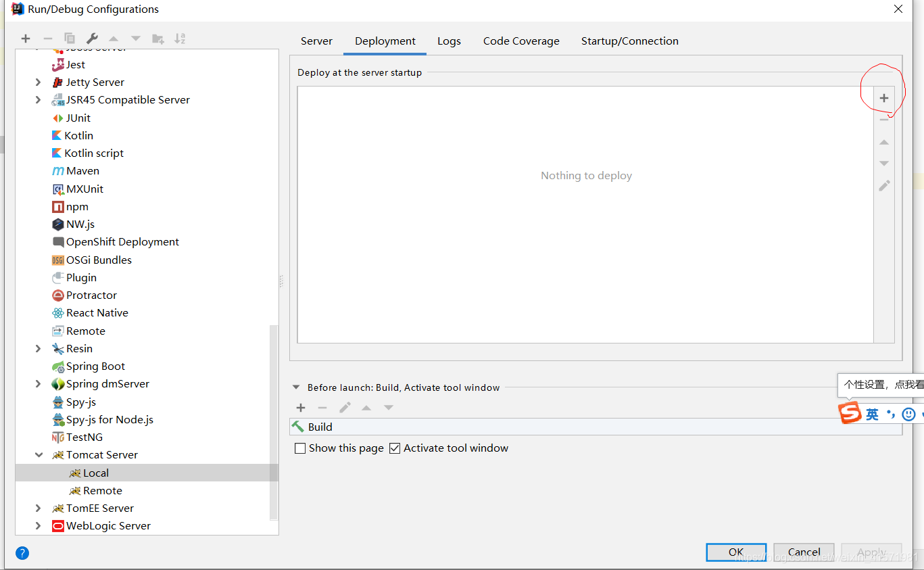Edit the Before launch task with the pencil icon

(x=345, y=408)
